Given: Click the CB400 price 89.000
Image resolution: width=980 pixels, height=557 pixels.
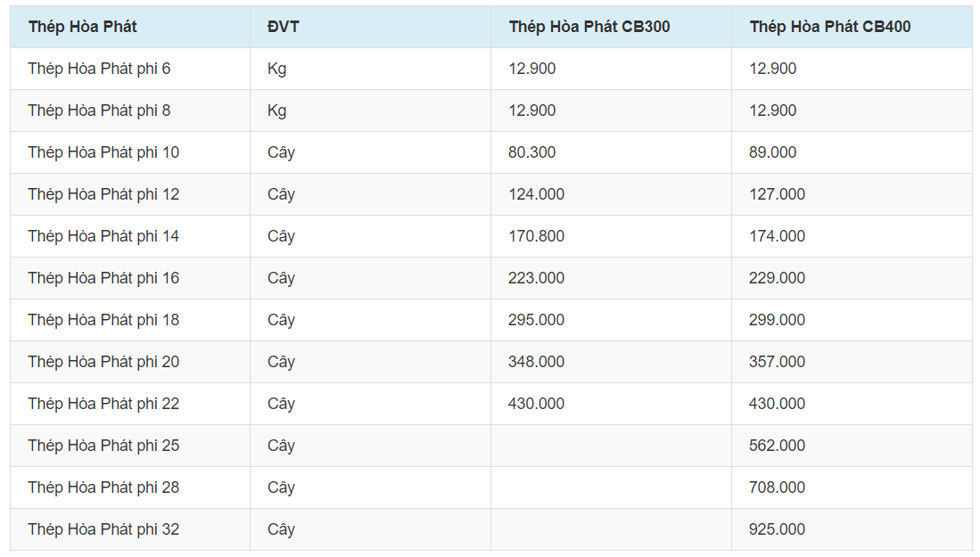Looking at the screenshot, I should [x=772, y=152].
